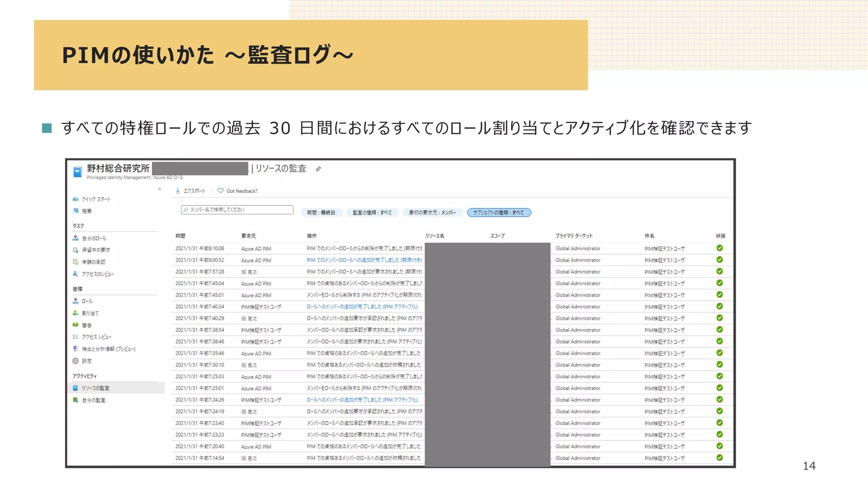Click the 申請の承認 icon

pos(75,262)
